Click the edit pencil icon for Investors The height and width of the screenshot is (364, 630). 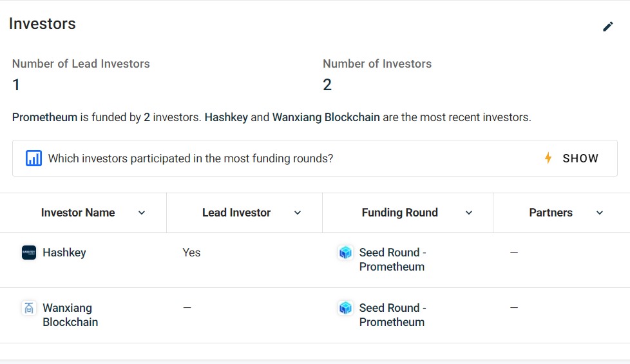tap(608, 26)
